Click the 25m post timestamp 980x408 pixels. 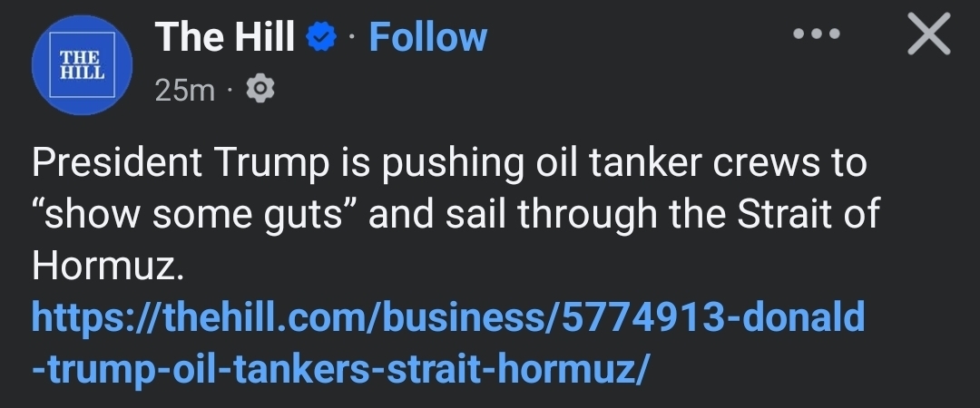184,90
